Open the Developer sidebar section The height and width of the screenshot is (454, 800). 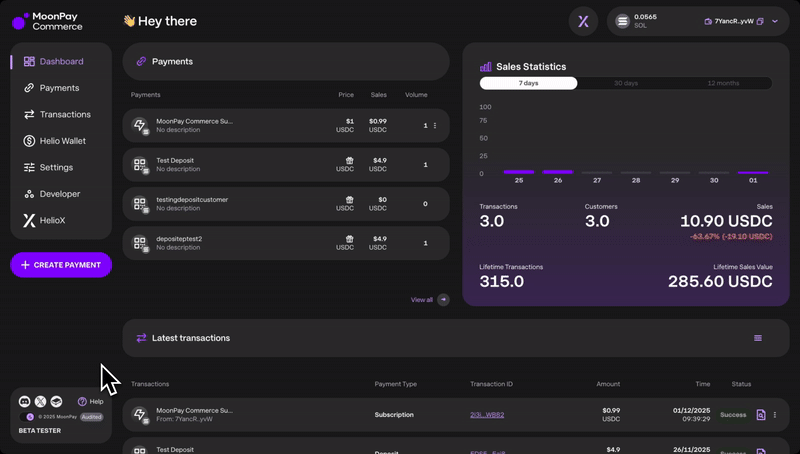point(61,194)
